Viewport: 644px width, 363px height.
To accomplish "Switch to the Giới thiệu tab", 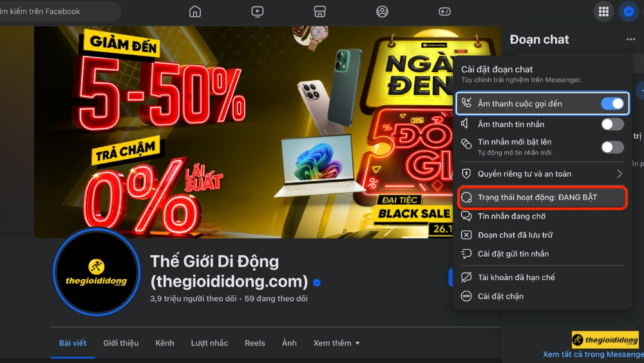I will tap(121, 343).
